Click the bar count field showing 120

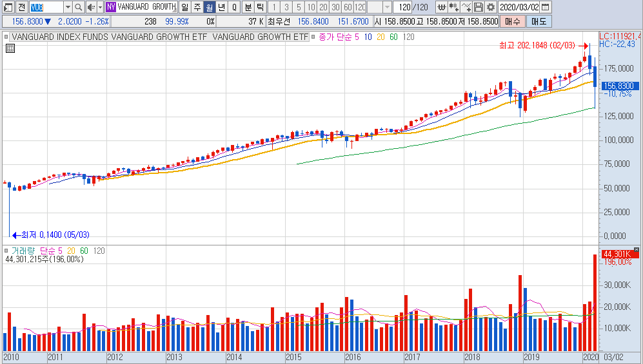pyautogui.click(x=403, y=7)
